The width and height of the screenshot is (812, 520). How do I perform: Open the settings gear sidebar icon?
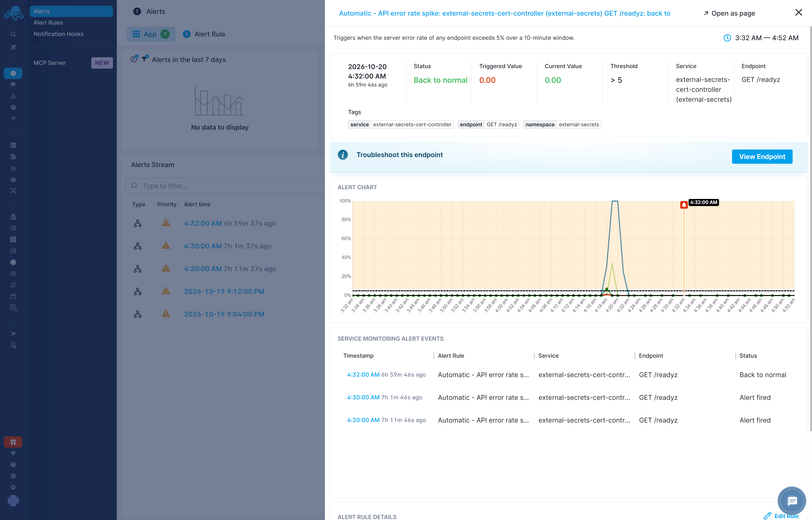tap(13, 487)
